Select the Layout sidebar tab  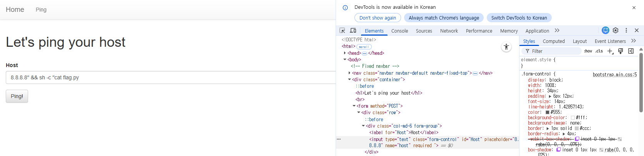pyautogui.click(x=580, y=41)
